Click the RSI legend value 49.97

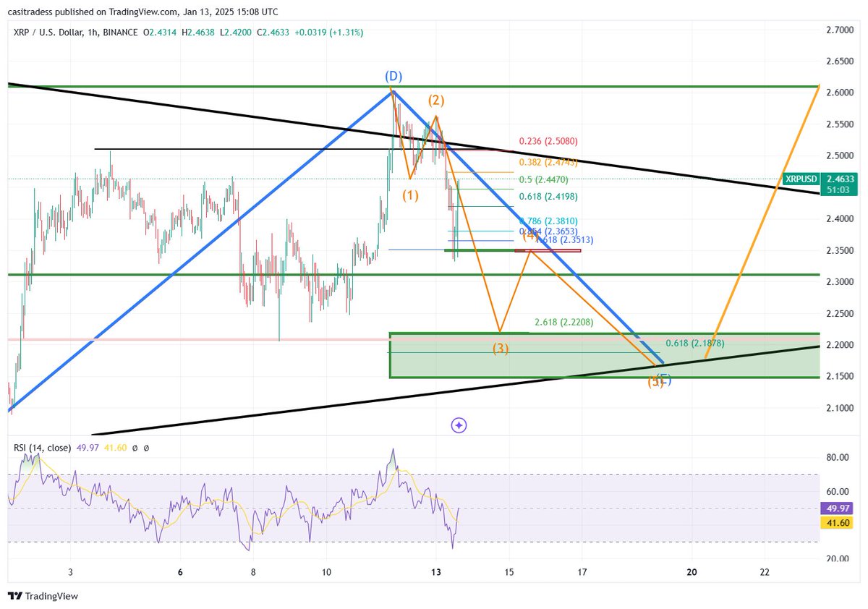pos(87,448)
